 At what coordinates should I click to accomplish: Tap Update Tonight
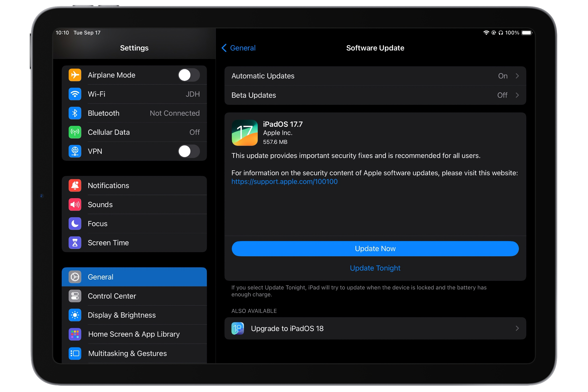375,268
